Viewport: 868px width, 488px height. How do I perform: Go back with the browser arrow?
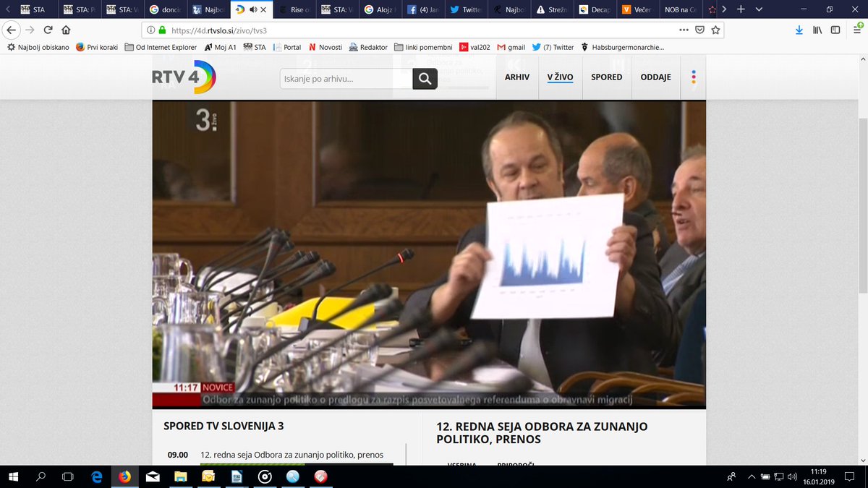12,30
